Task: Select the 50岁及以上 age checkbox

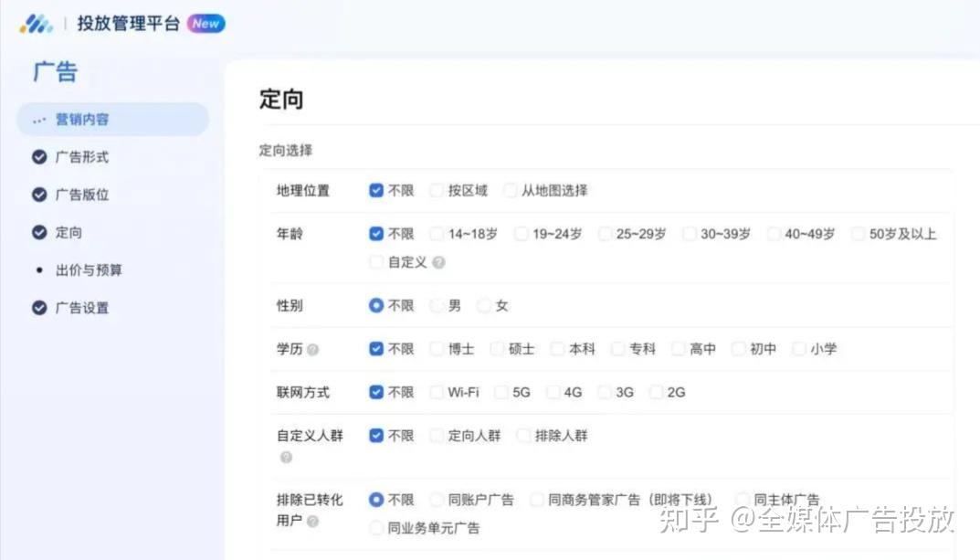Action: click(x=858, y=234)
